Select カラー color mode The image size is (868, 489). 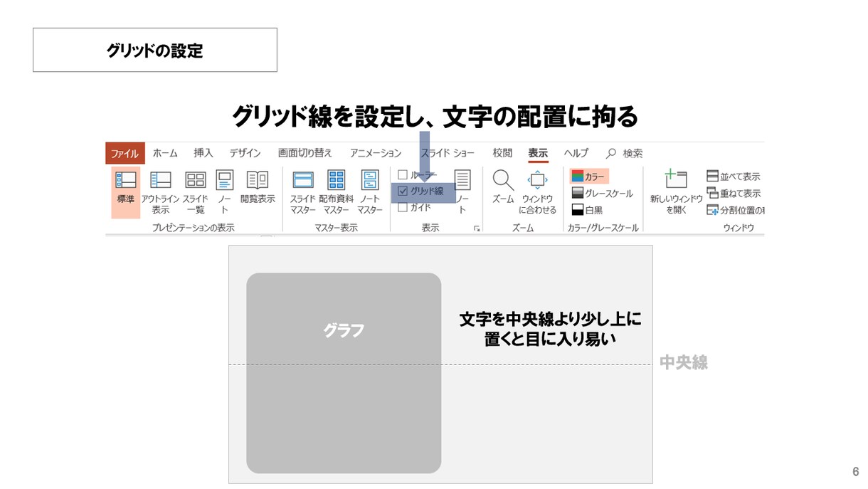click(589, 177)
